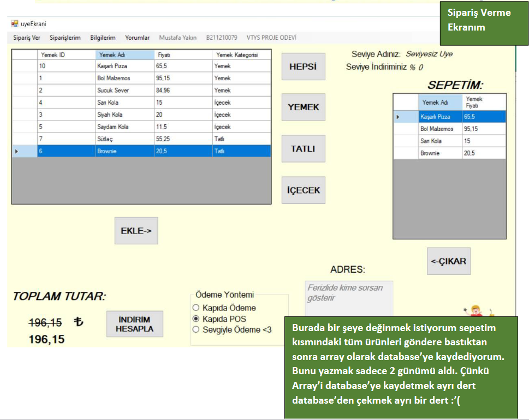Click <-ÇIKAR to remove from cart
The height and width of the screenshot is (420, 529).
coord(448,261)
